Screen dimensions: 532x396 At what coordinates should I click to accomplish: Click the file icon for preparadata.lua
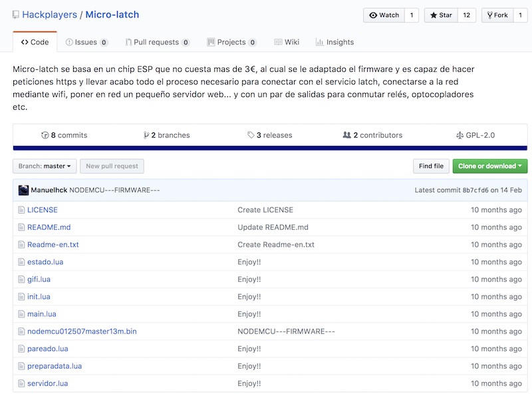coord(21,366)
